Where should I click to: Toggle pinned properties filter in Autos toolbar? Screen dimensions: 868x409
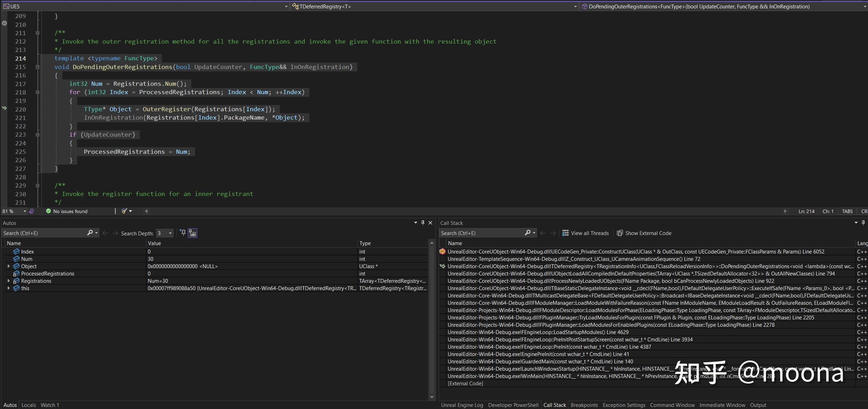183,233
